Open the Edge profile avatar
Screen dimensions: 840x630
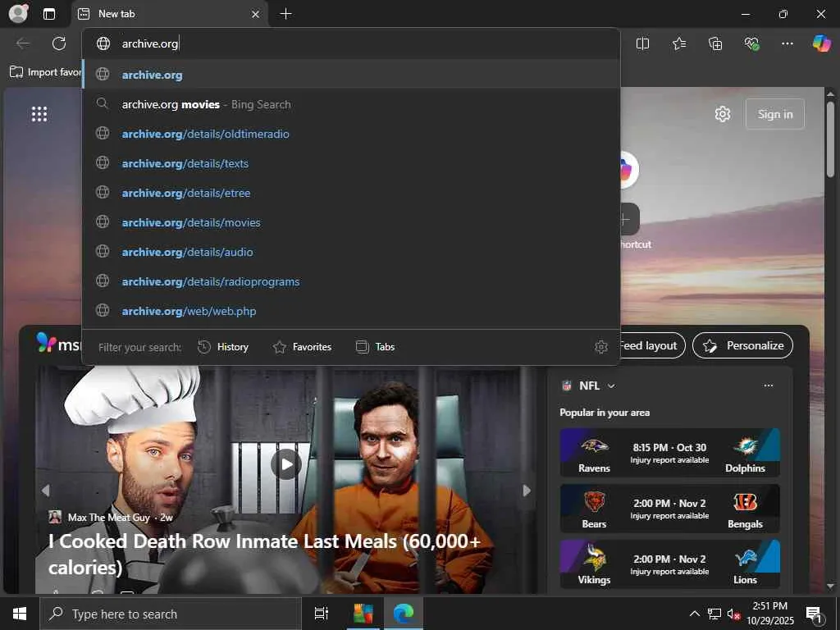(18, 13)
